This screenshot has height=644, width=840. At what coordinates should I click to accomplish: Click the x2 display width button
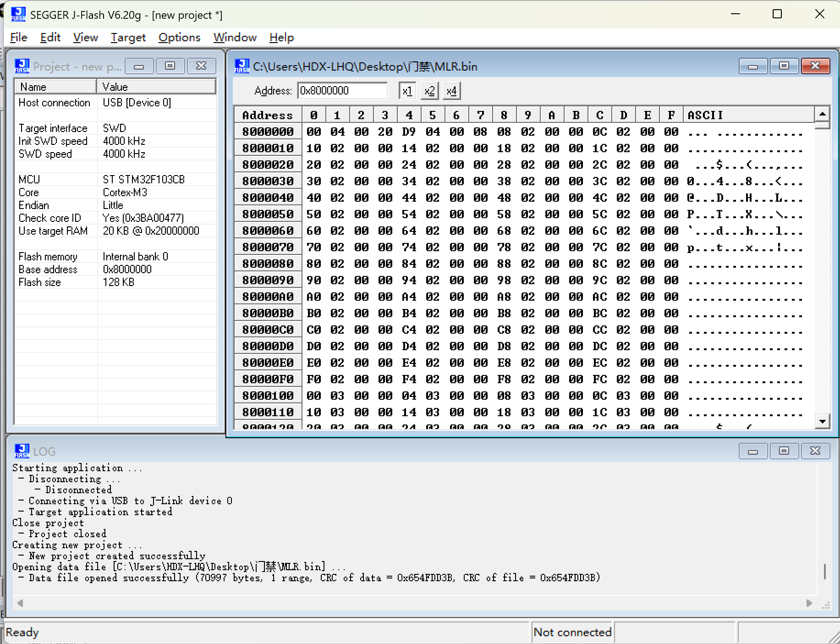click(x=429, y=91)
